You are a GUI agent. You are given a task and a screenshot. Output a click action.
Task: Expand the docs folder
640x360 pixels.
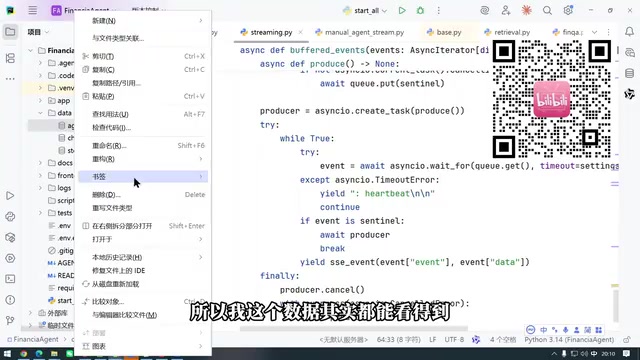40,163
